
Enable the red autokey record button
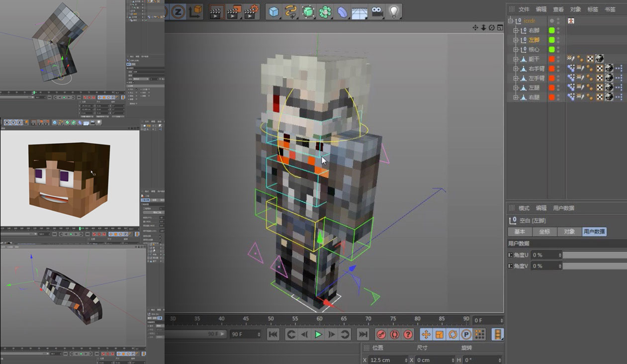tap(381, 334)
